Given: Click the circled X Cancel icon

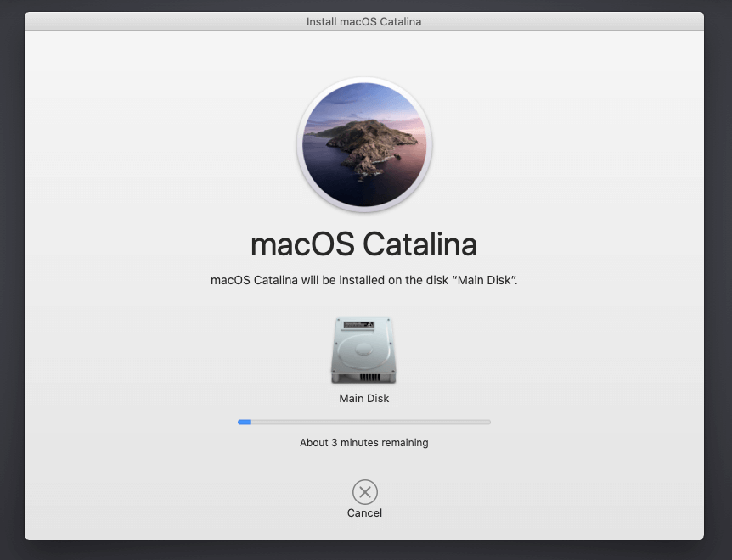Looking at the screenshot, I should click(364, 492).
